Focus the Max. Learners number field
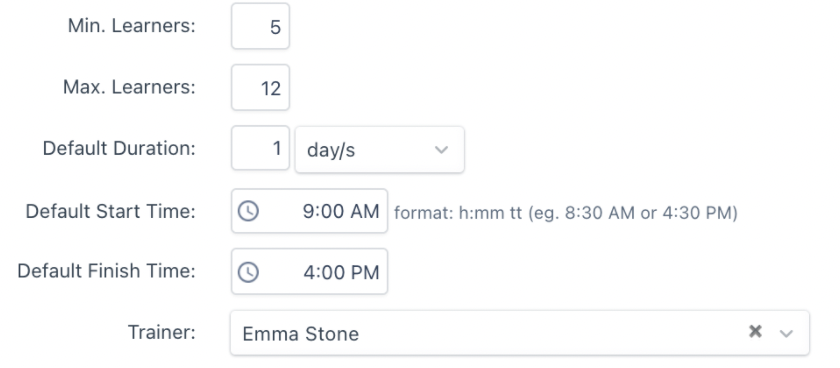Viewport: 840px width, 368px height. (260, 87)
